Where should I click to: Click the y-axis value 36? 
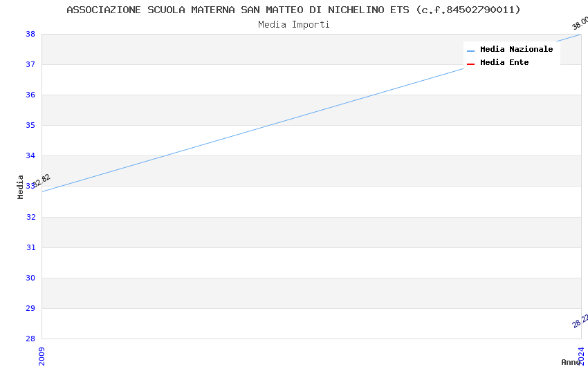30,95
